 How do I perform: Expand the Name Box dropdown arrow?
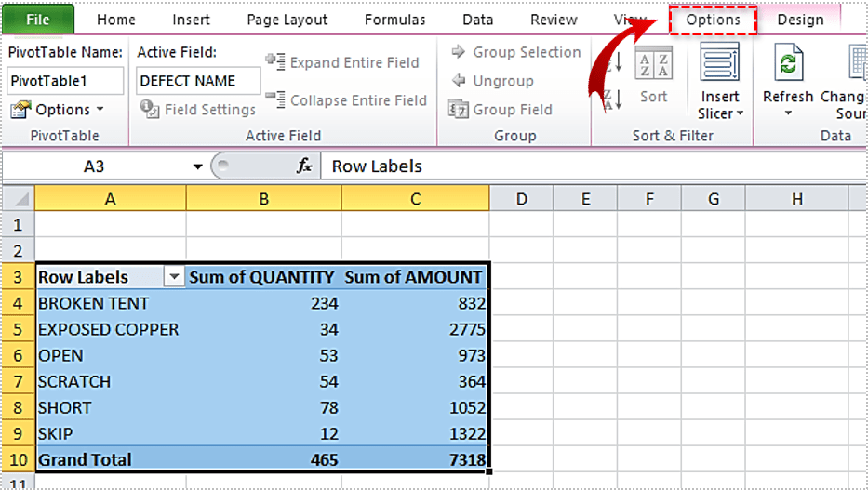[x=197, y=167]
